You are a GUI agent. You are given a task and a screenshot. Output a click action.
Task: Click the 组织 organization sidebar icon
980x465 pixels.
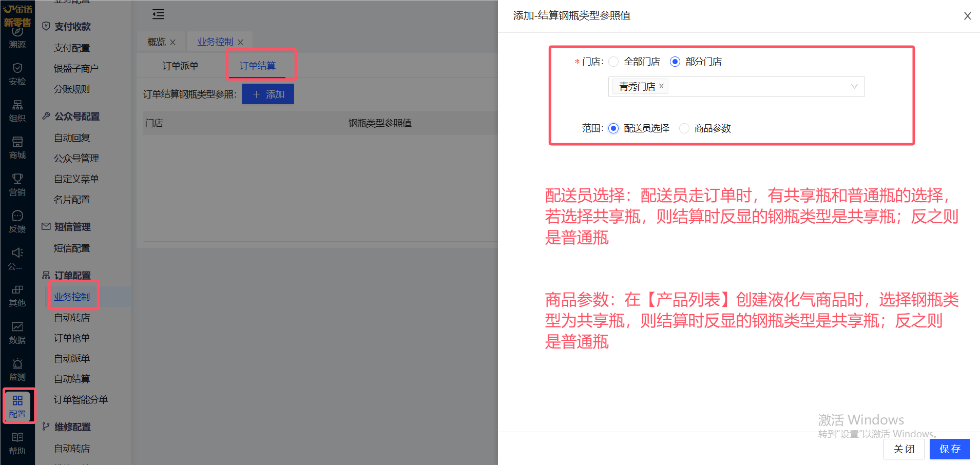(x=17, y=111)
